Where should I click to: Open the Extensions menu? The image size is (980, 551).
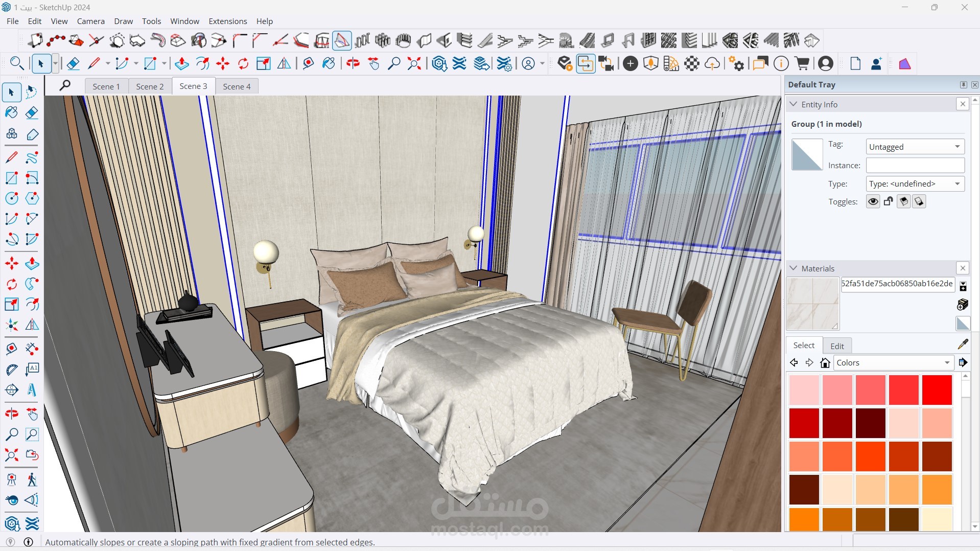coord(227,21)
